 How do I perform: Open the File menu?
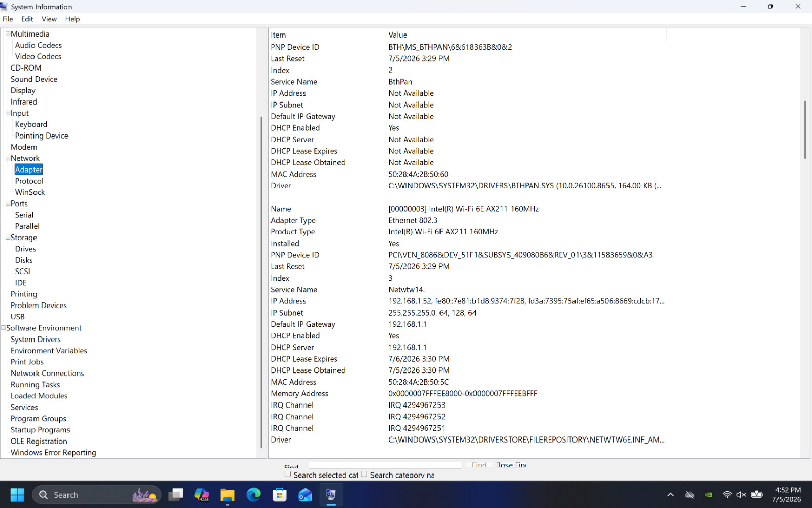point(8,19)
